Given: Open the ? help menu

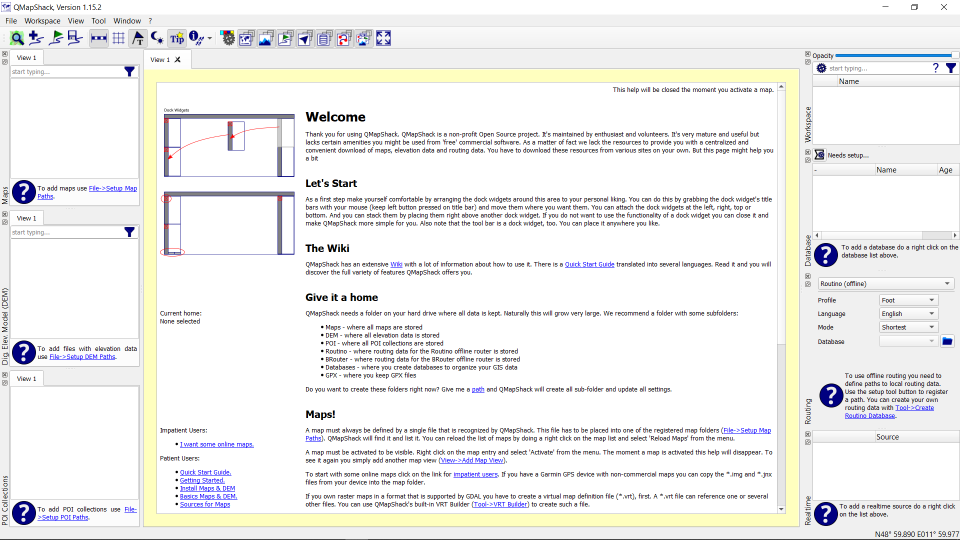Looking at the screenshot, I should pos(151,21).
